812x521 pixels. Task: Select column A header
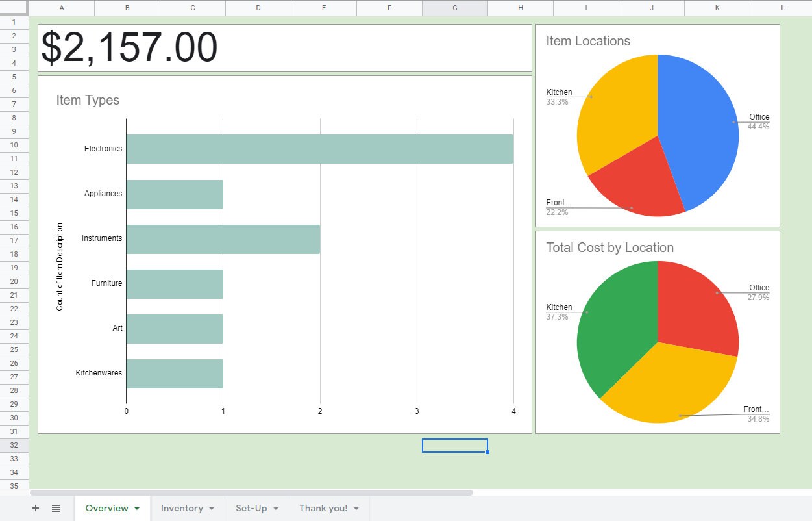point(62,8)
